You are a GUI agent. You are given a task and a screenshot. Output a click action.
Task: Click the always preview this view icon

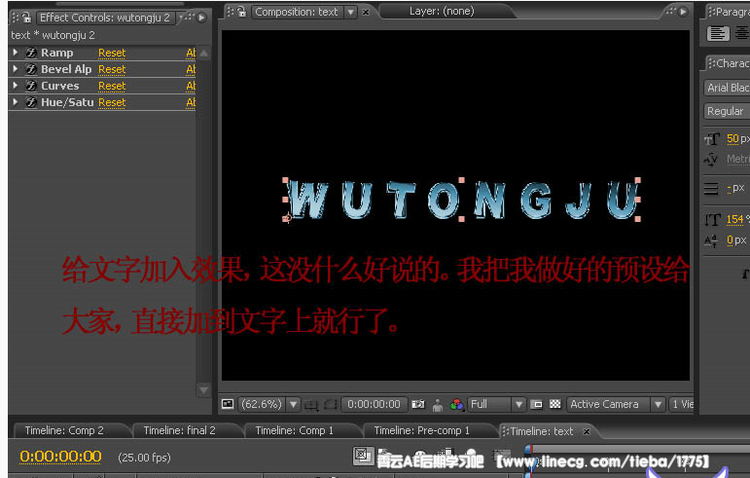pos(228,404)
